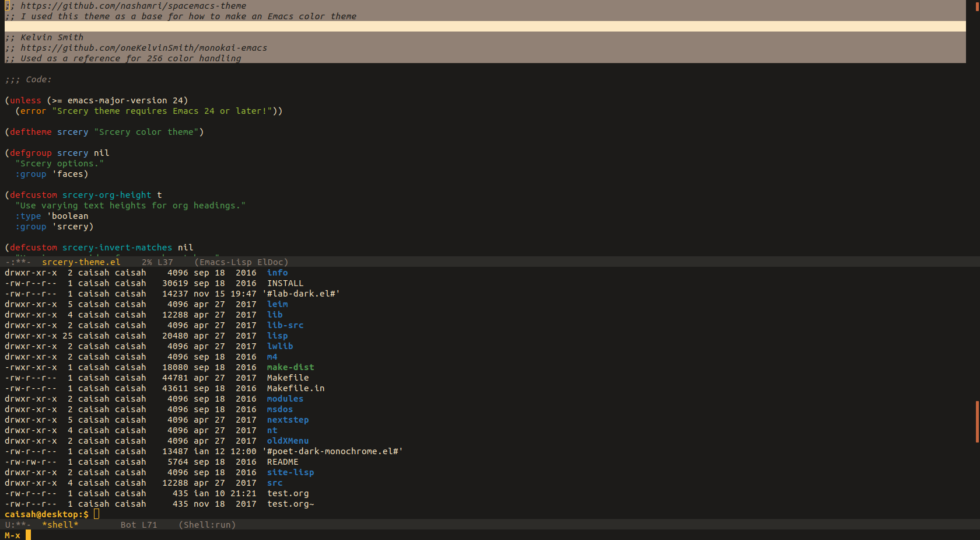Click the Makefile.in file name
Screen dimensions: 980x540
coord(296,388)
